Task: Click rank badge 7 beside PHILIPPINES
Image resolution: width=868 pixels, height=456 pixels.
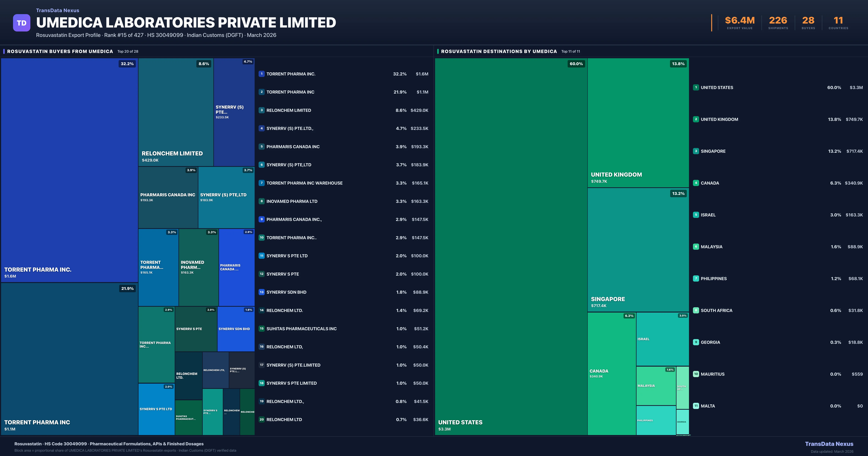Action: click(x=696, y=279)
